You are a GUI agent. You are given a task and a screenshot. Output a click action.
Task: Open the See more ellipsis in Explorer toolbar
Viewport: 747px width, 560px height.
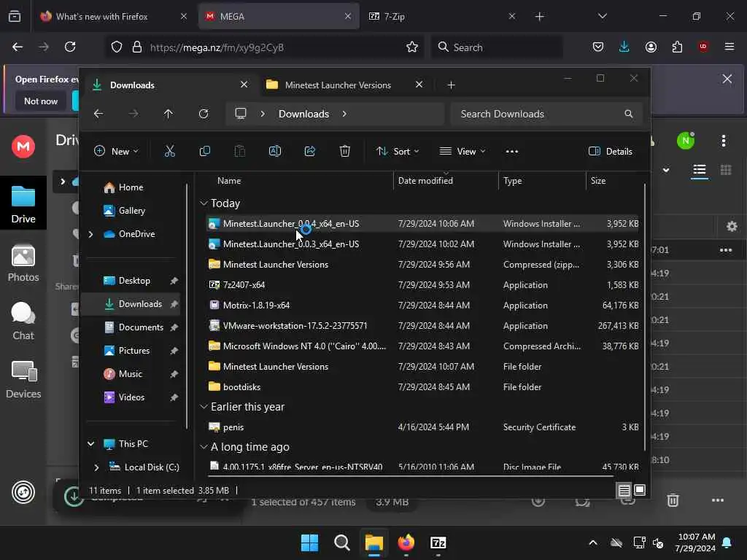[511, 152]
